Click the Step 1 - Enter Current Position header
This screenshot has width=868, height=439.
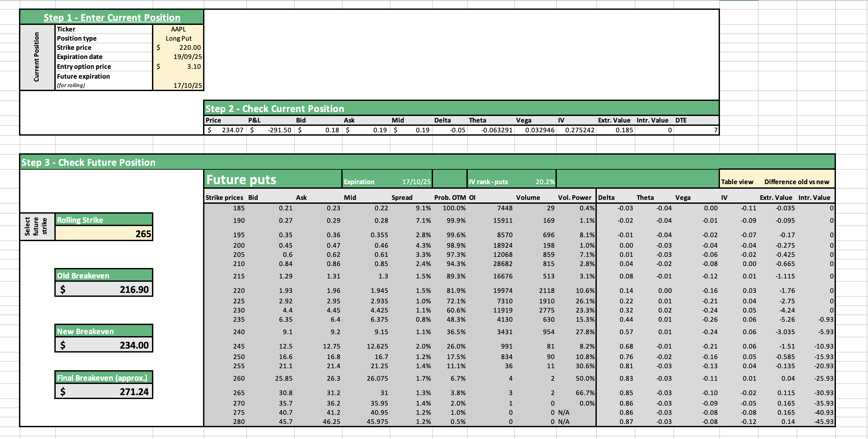[x=112, y=17]
